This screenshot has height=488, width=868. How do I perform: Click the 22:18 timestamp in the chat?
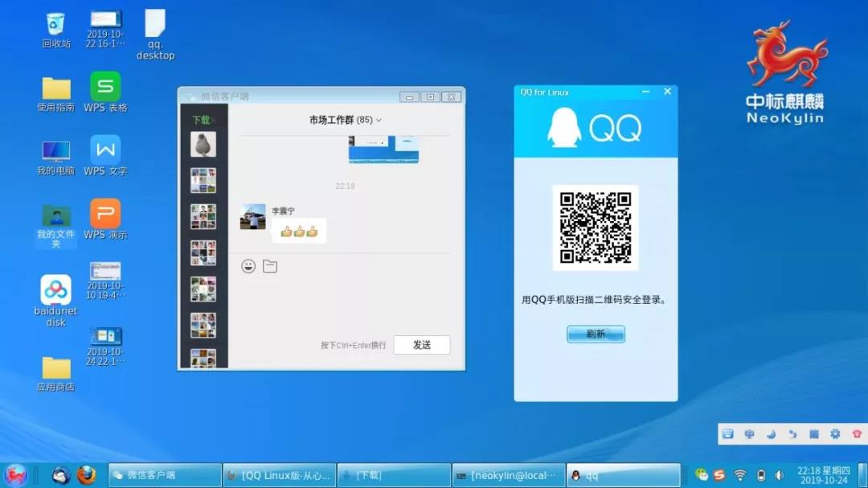coord(345,187)
